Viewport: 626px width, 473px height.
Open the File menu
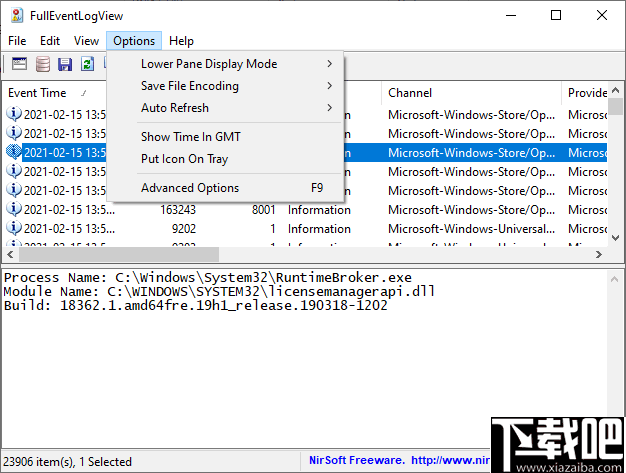pos(17,41)
